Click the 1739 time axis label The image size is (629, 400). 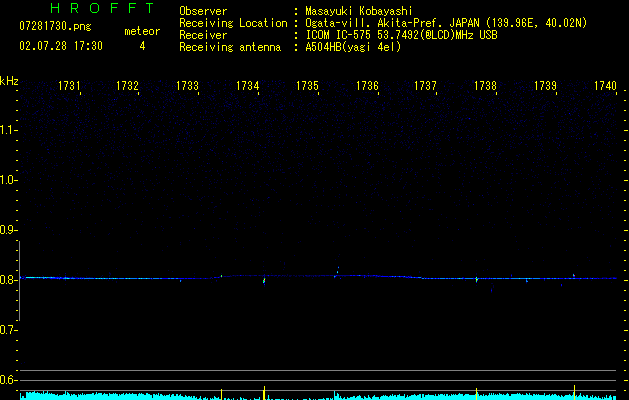click(x=546, y=86)
